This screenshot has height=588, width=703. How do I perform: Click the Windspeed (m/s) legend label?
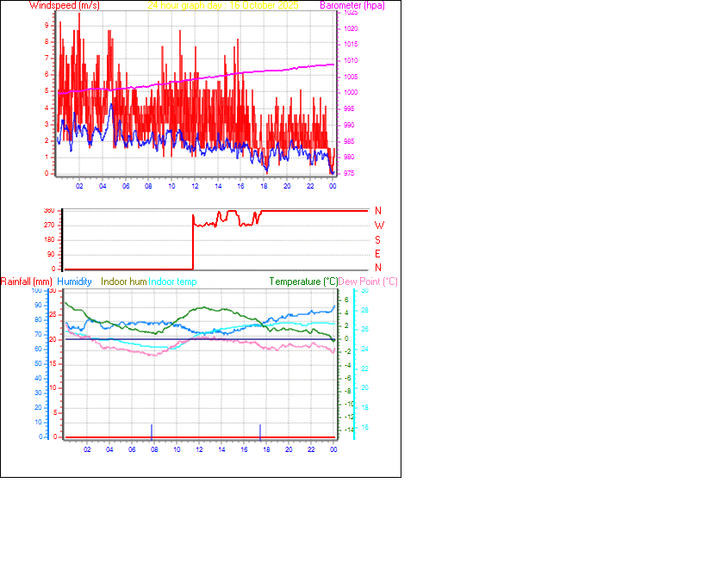pos(64,5)
